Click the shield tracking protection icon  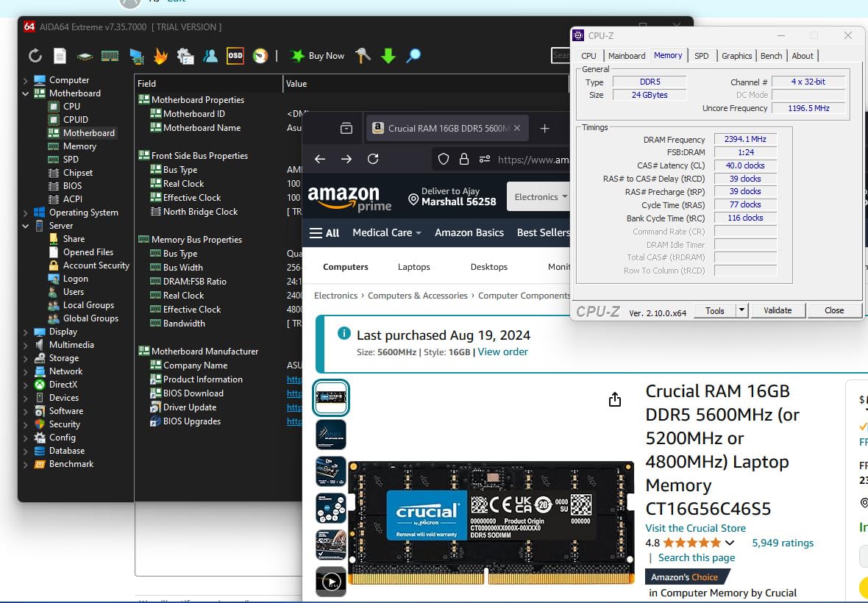click(444, 160)
